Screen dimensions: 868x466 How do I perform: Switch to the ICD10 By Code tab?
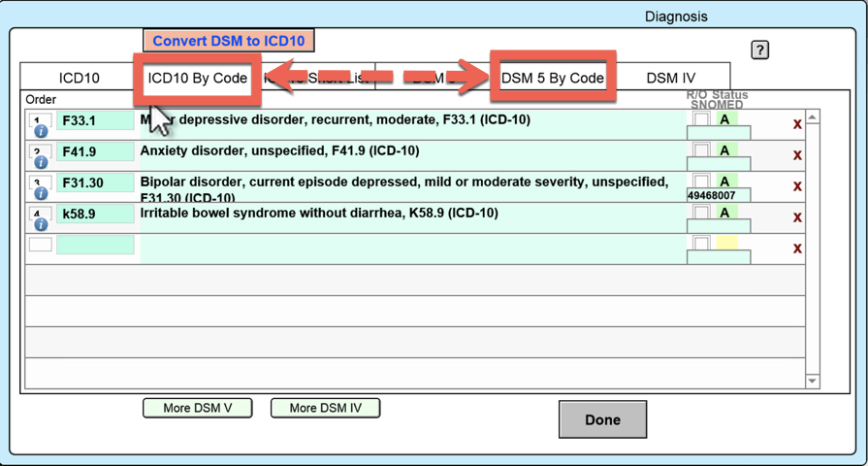pyautogui.click(x=198, y=78)
